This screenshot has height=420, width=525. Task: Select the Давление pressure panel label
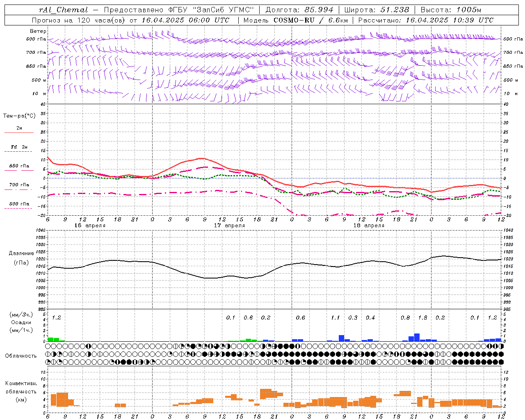point(21,253)
